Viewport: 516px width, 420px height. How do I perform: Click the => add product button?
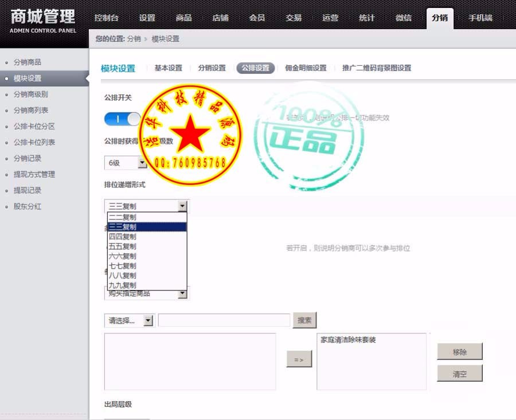tap(299, 359)
